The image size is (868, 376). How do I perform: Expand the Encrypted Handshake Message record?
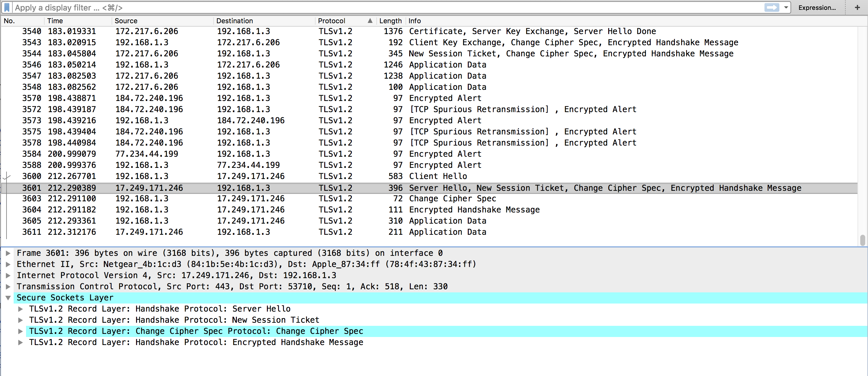20,342
